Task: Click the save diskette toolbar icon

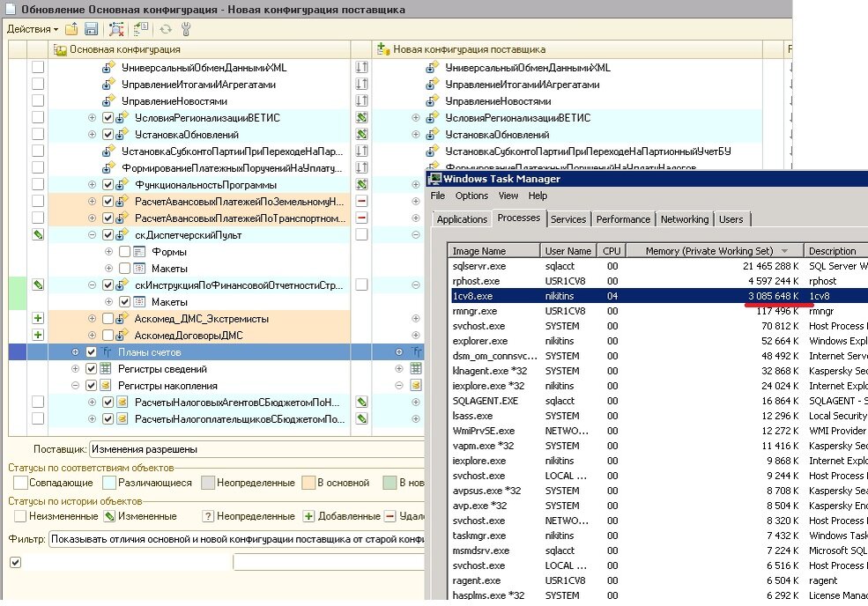Action: click(91, 29)
